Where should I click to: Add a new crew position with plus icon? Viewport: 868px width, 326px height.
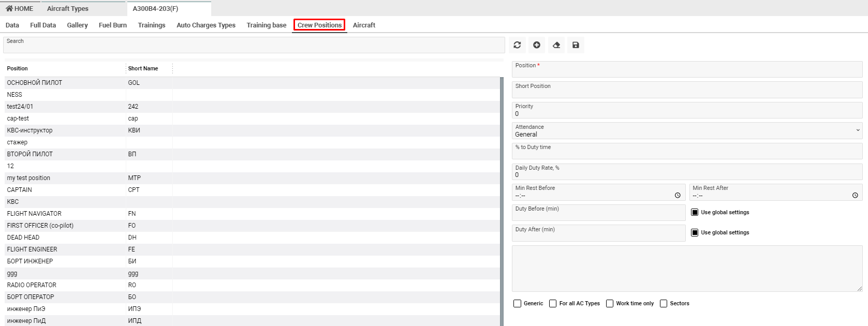tap(537, 45)
